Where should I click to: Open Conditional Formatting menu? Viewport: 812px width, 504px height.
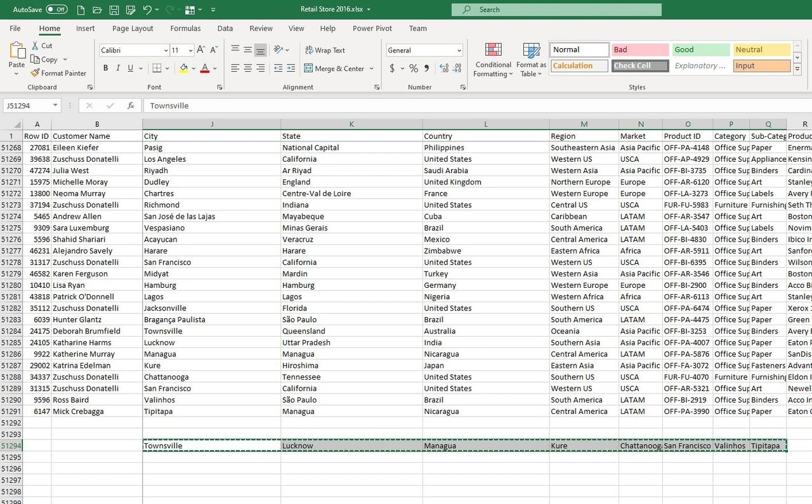[x=493, y=60]
